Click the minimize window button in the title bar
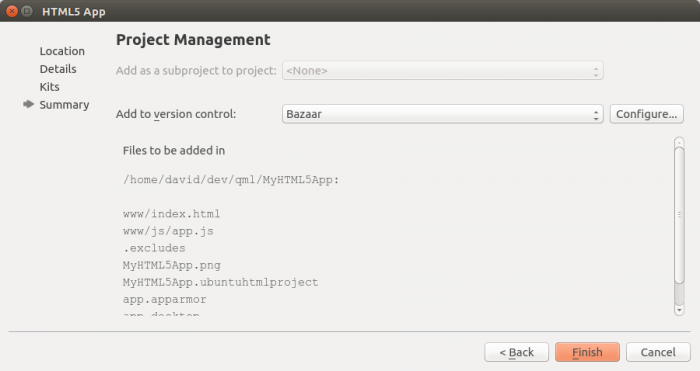Viewport: 700px width, 371px height. pyautogui.click(x=27, y=11)
